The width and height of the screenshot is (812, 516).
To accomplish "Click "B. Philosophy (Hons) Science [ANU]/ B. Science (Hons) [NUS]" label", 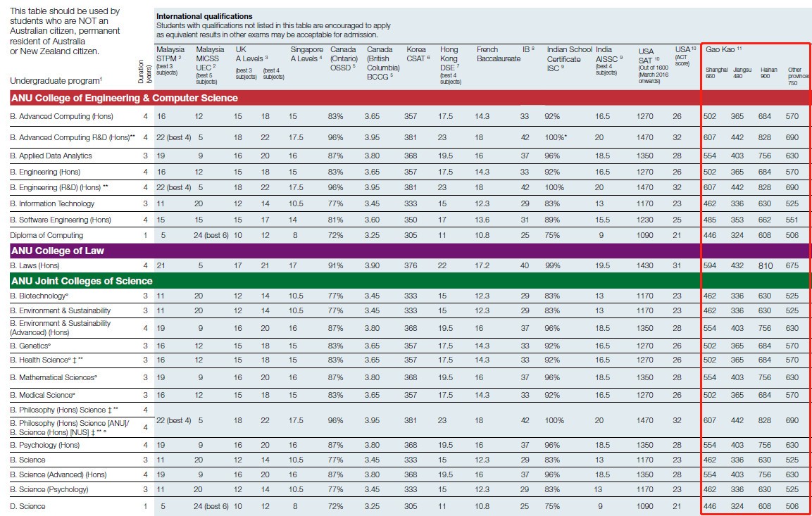I will click(x=70, y=428).
